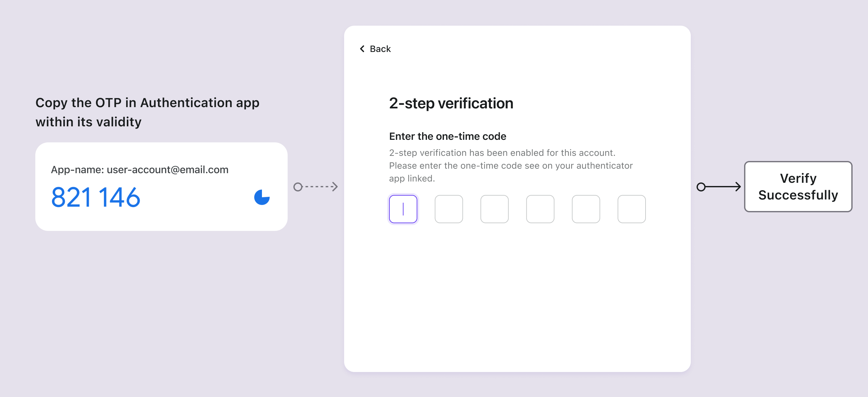The height and width of the screenshot is (397, 868).
Task: Click the third digit input box
Action: [494, 208]
